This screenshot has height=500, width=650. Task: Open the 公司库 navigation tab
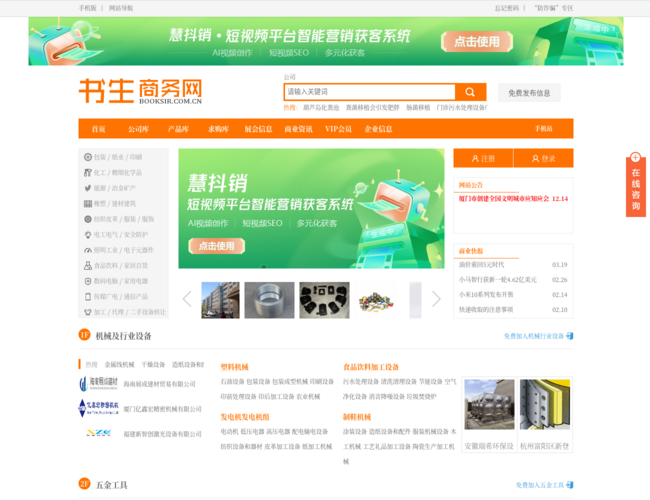[x=138, y=129]
